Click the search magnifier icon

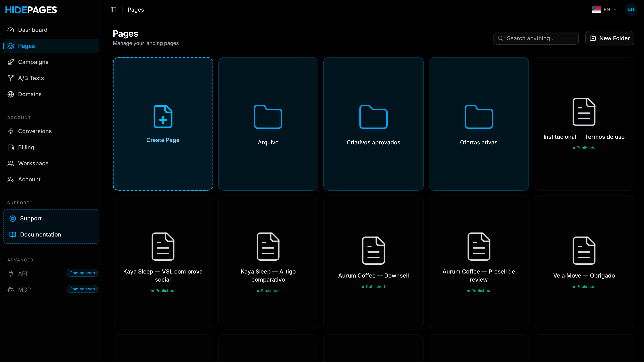click(500, 38)
